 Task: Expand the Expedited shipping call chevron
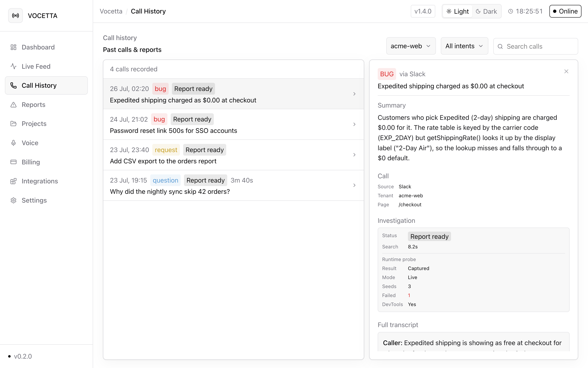point(354,94)
